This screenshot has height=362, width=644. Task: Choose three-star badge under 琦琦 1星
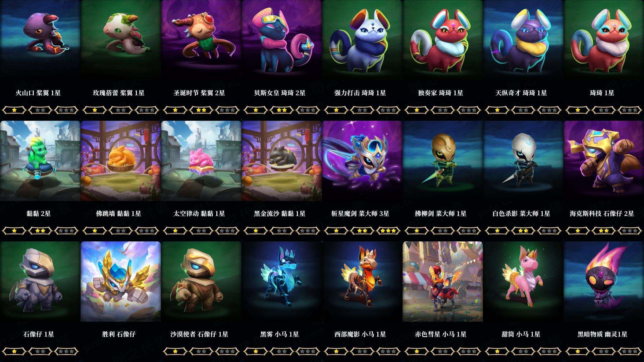coord(630,110)
